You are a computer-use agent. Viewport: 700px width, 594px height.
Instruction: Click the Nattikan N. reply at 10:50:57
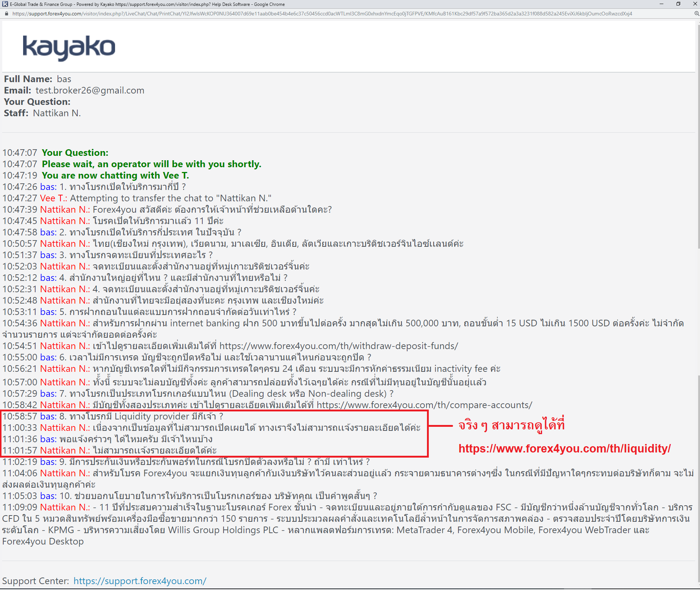233,243
